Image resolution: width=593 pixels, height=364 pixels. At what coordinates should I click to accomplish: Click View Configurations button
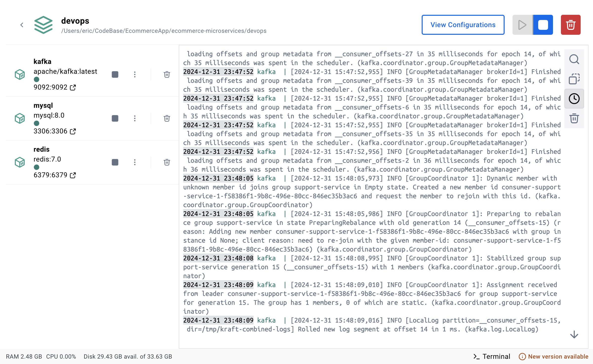(463, 25)
